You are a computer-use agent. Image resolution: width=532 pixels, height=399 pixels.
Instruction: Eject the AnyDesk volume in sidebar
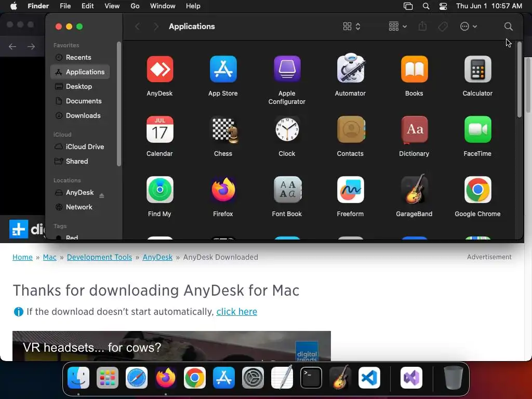101,195
